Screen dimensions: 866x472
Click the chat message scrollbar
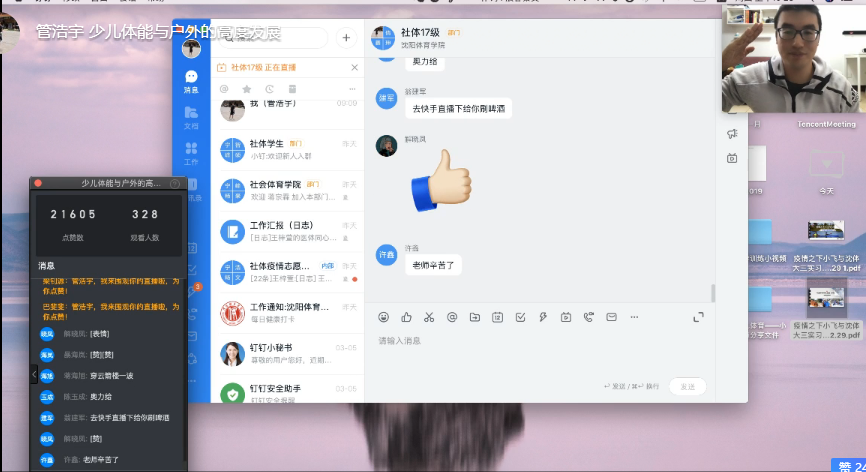713,292
